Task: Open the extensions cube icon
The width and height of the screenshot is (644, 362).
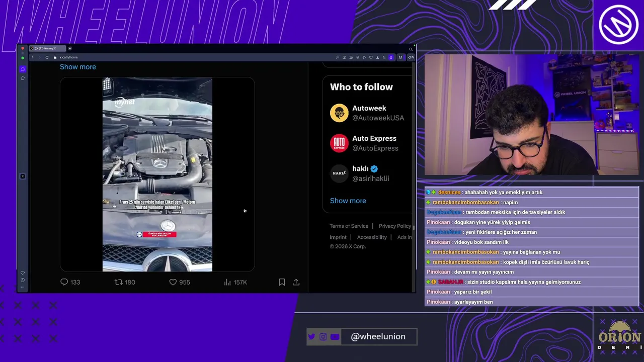Action: point(400,57)
